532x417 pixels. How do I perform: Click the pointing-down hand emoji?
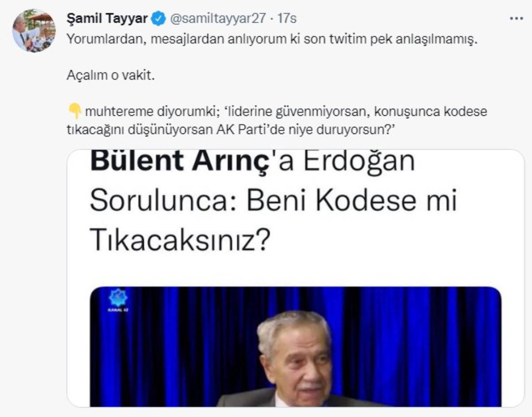coord(74,111)
